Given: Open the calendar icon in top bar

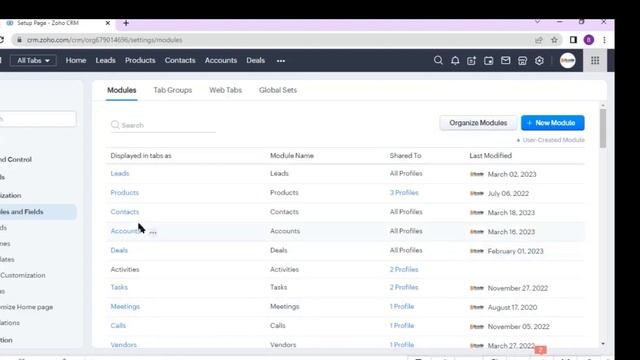Looking at the screenshot, I should pos(488,60).
